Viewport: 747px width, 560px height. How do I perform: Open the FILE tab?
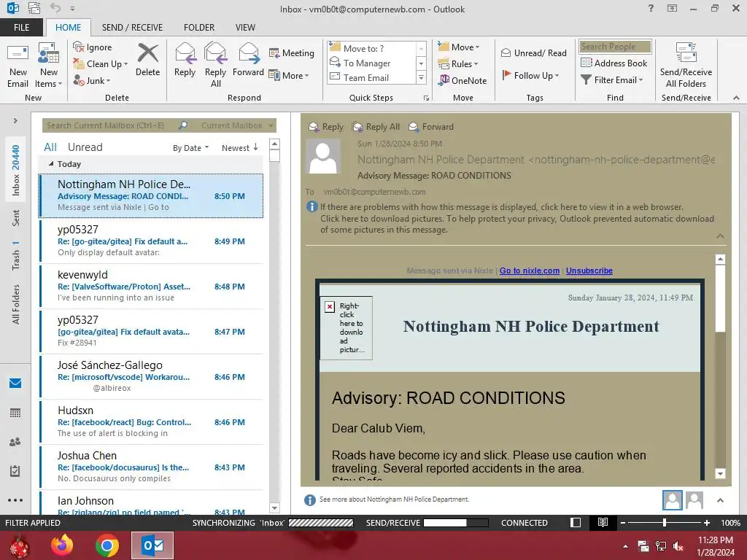click(x=21, y=27)
